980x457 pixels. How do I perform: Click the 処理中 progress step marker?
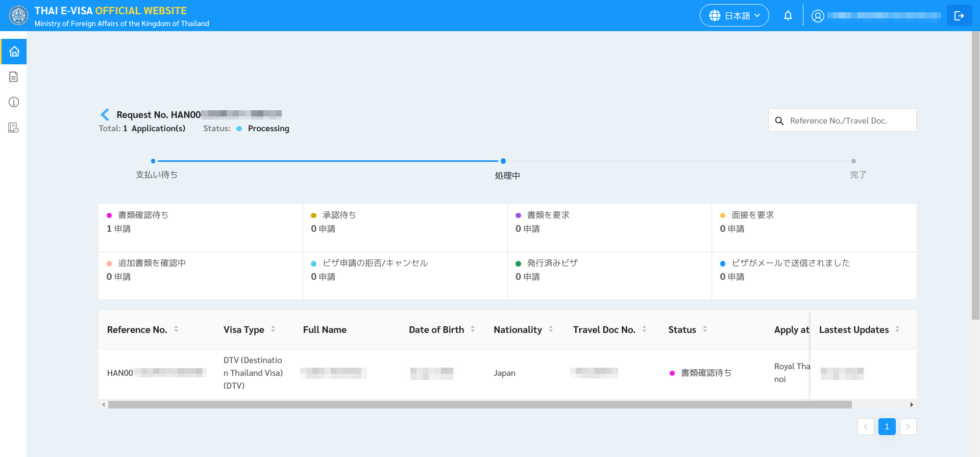click(503, 161)
